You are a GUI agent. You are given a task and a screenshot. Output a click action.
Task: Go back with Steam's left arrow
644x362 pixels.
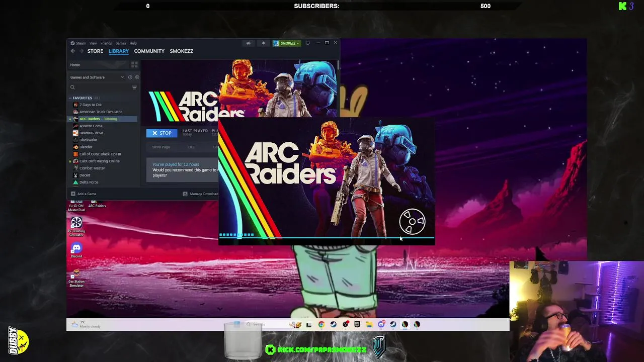pos(72,51)
